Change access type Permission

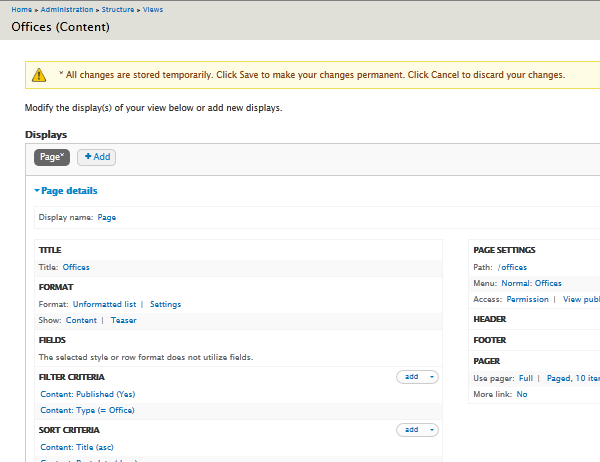point(528,299)
